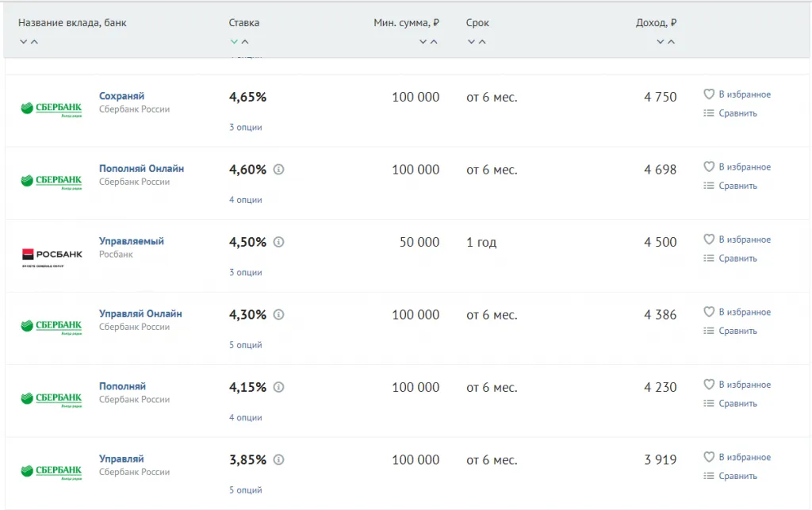
Task: Click Сбербанк logo in Управляй row
Action: click(52, 472)
